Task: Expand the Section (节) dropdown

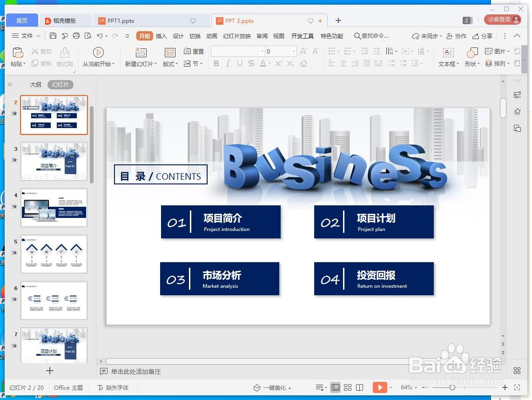Action: (193, 63)
